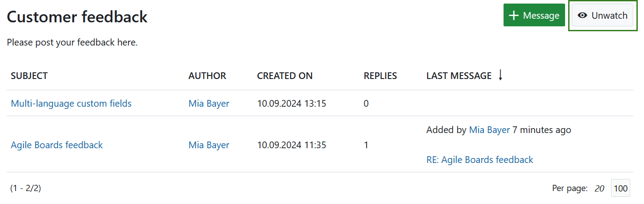Sort messages by Author column header
The height and width of the screenshot is (204, 644).
[x=207, y=76]
